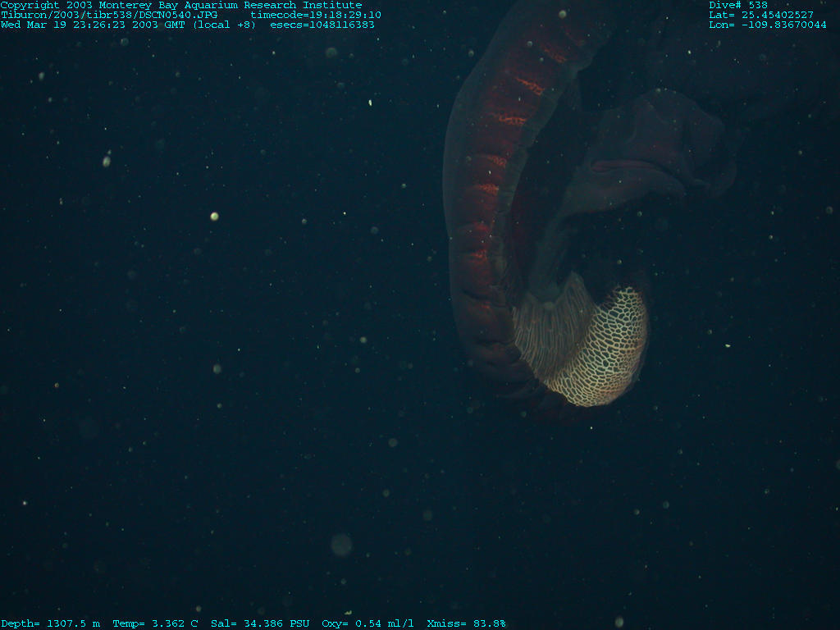Click the Sal= 34.386 PSU readout
The height and width of the screenshot is (630, 840).
(260, 623)
